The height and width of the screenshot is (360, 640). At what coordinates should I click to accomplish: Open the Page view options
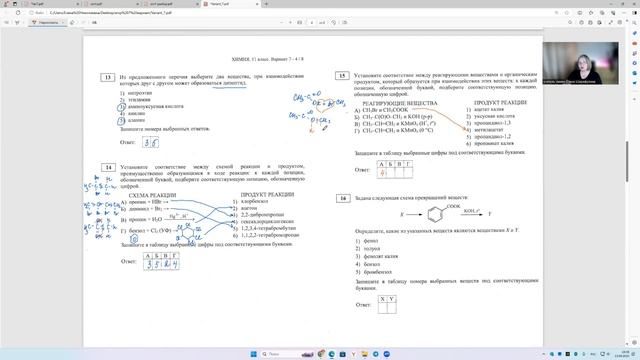coord(344,22)
